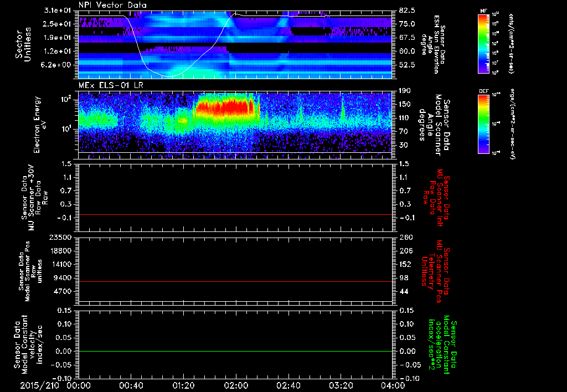This screenshot has height=392, width=567.
Task: Click the 98 telemetry tick value
Action: point(404,278)
